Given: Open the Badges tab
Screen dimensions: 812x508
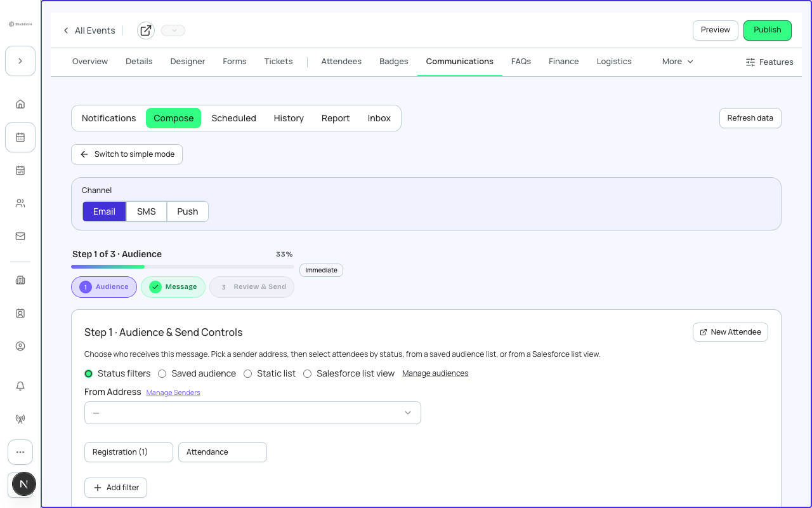Looking at the screenshot, I should (x=394, y=62).
